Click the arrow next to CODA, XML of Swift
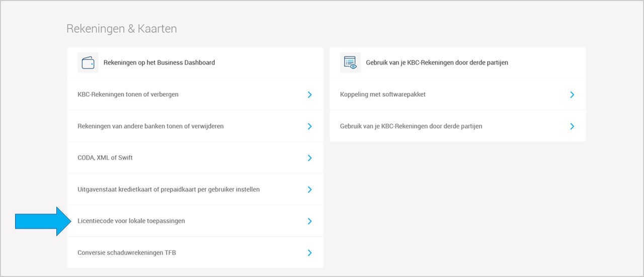The height and width of the screenshot is (277, 644). coord(310,158)
